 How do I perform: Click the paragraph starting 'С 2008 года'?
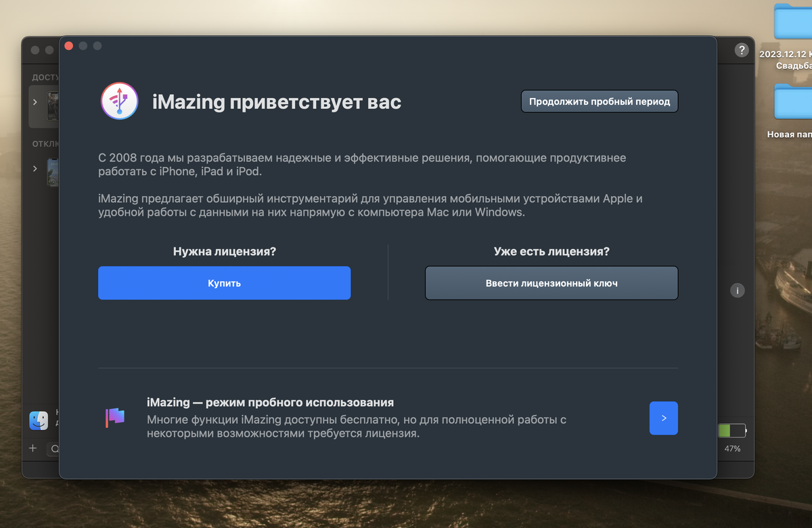362,165
